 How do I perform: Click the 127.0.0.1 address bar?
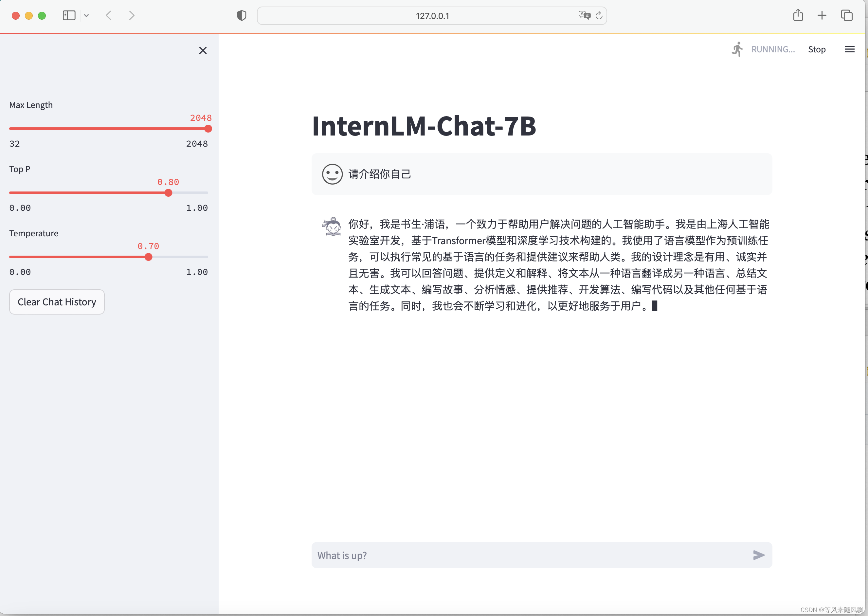432,16
